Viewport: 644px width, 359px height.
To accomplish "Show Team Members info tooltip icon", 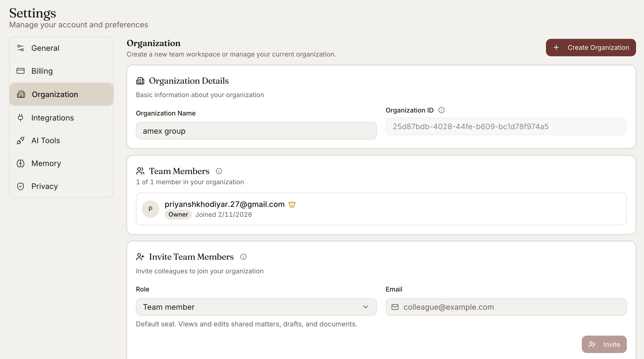I will pyautogui.click(x=219, y=171).
